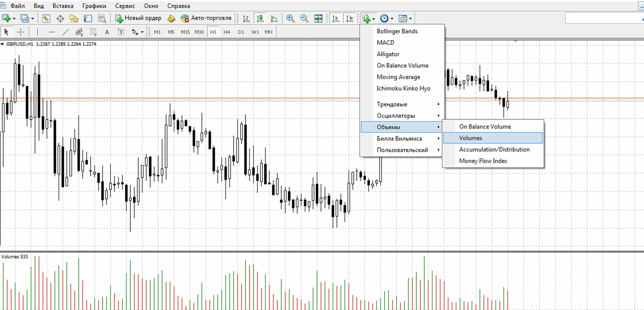Click the zoom out magnifier icon
Screen dimensions: 644x310
pyautogui.click(x=304, y=18)
